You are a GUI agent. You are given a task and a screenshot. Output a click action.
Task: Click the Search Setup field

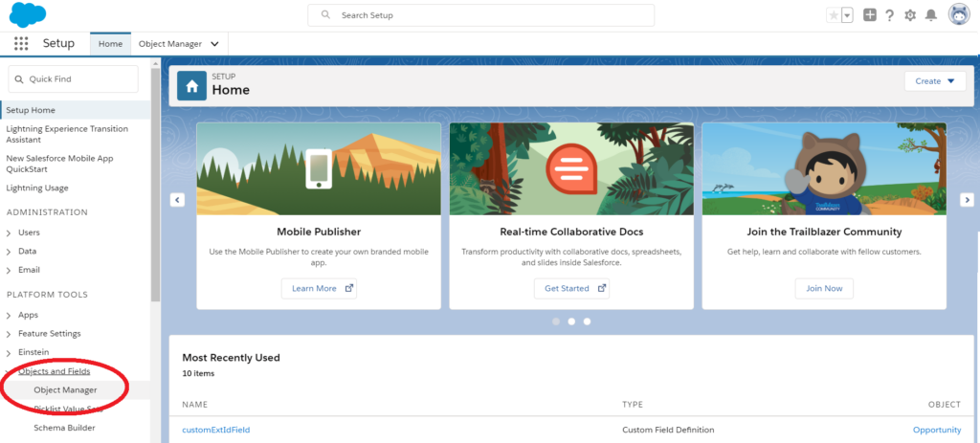click(480, 15)
